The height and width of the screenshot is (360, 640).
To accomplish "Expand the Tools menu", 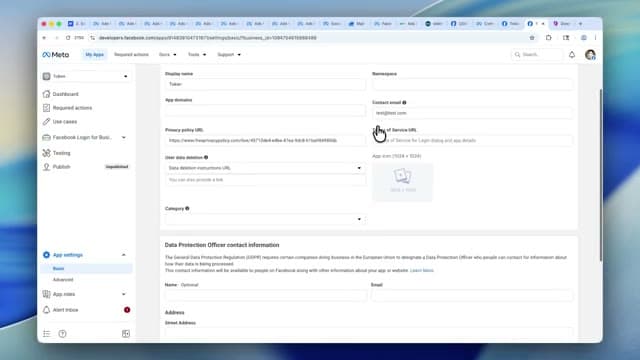I will pyautogui.click(x=197, y=55).
